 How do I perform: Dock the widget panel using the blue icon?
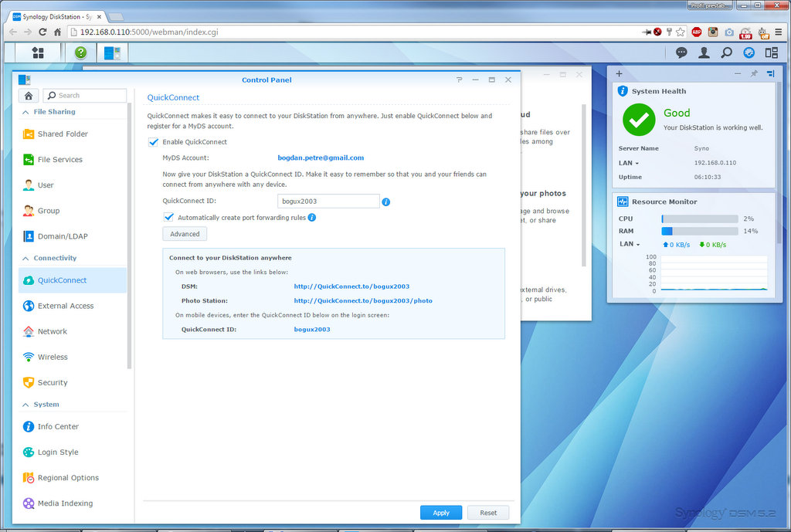(770, 73)
